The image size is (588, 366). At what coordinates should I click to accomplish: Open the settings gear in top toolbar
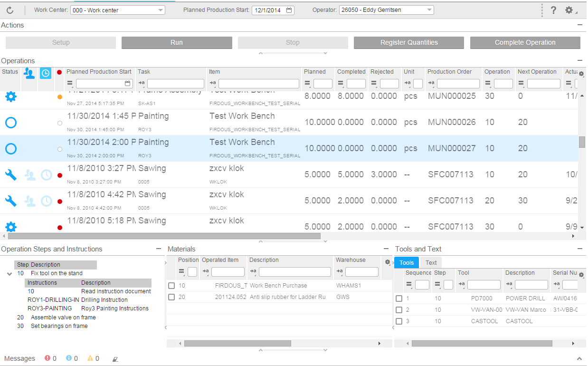pos(569,10)
